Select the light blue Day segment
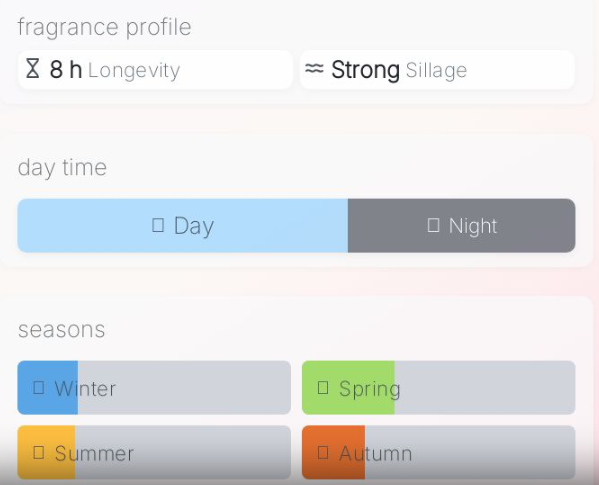 click(x=183, y=225)
